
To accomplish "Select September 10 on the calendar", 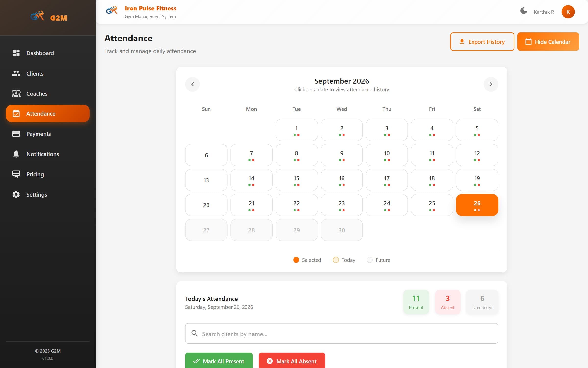I will pyautogui.click(x=387, y=155).
